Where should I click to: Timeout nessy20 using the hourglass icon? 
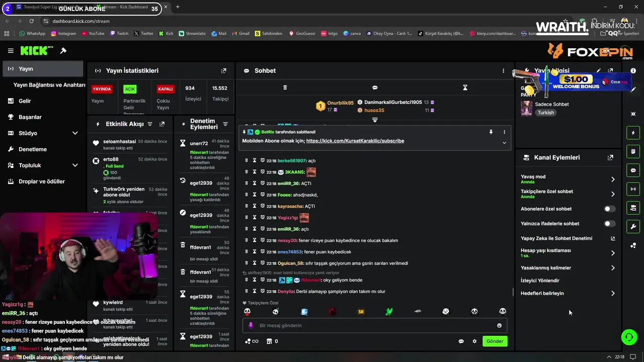[255, 240]
